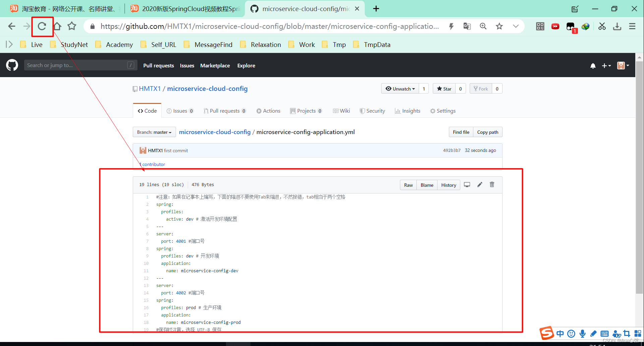The image size is (644, 346).
Task: Click the Search or jump to field
Action: click(80, 65)
